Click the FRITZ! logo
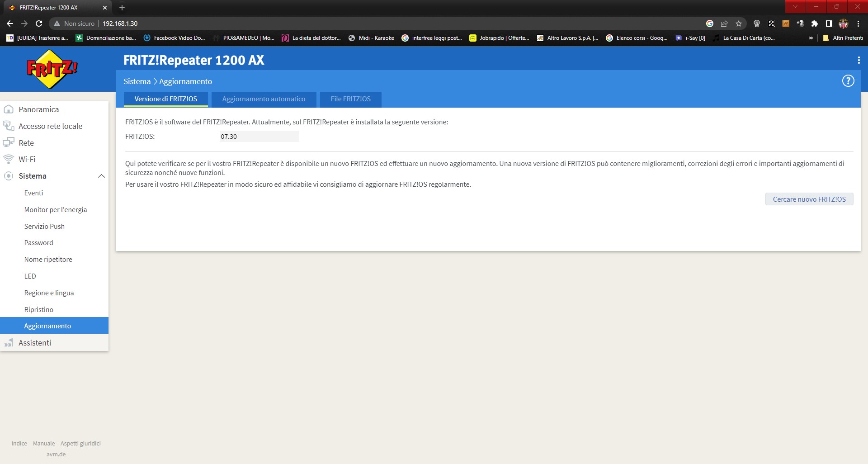Image resolution: width=868 pixels, height=464 pixels. pos(52,69)
